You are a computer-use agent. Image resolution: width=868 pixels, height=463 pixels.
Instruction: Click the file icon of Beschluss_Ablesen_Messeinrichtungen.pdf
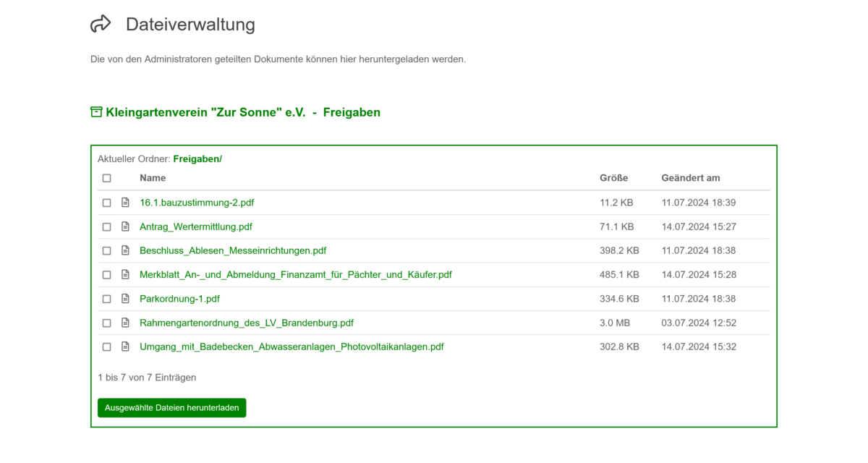[125, 250]
